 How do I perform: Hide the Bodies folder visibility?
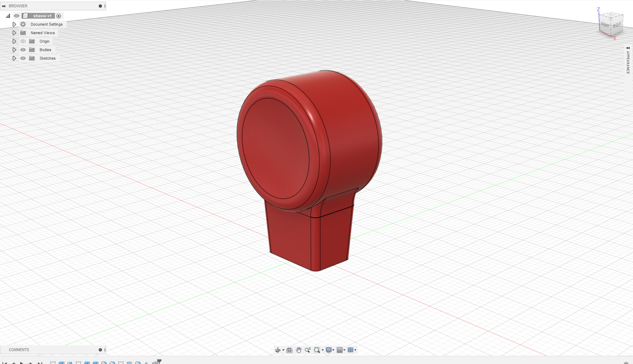coord(23,50)
